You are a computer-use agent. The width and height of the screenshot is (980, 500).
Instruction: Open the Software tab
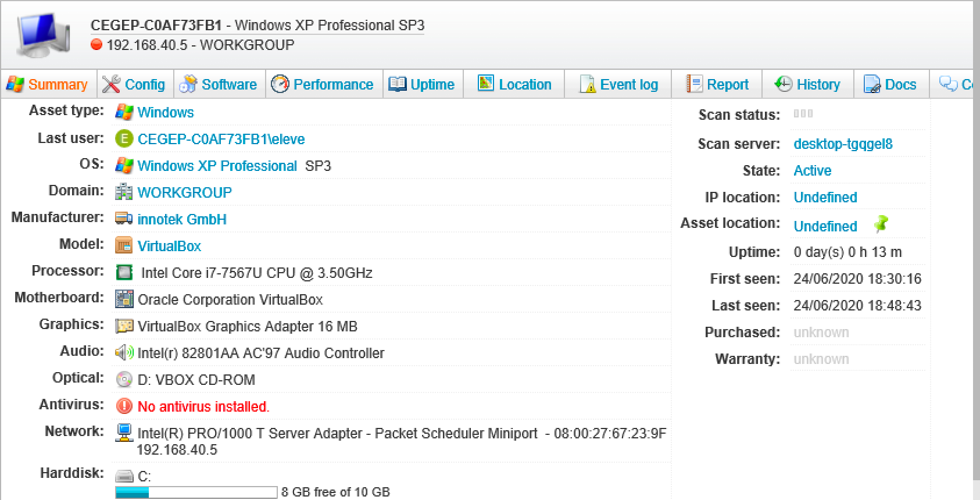219,84
